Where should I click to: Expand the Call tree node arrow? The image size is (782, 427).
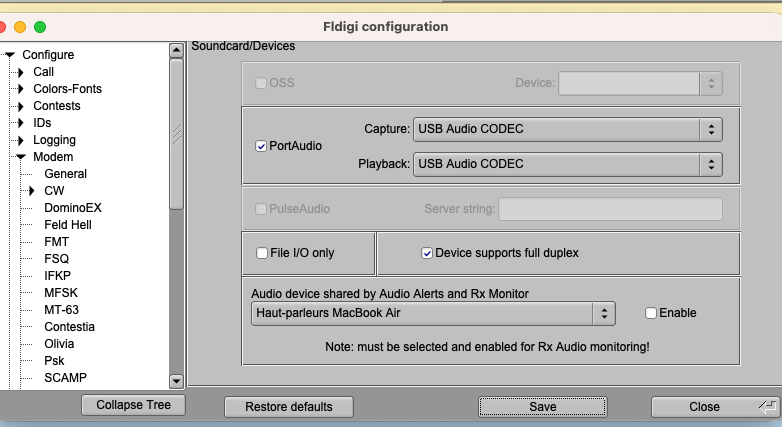click(20, 72)
